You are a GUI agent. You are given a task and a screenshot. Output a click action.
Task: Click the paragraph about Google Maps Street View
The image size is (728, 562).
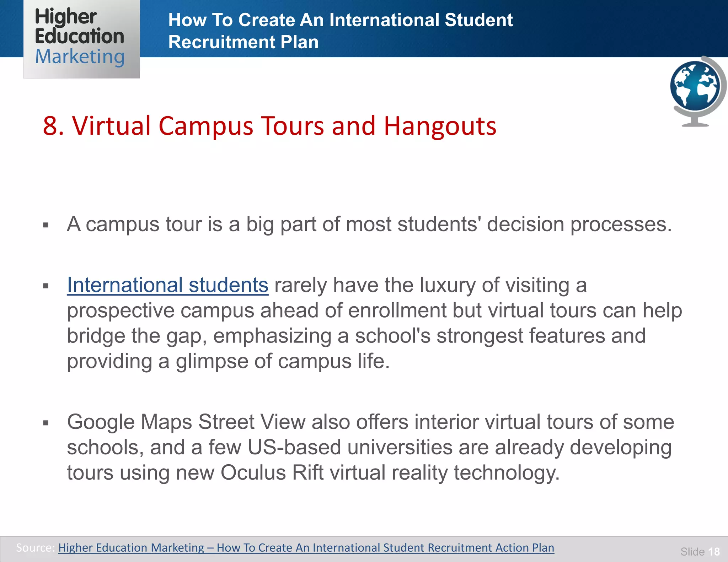[x=370, y=447]
